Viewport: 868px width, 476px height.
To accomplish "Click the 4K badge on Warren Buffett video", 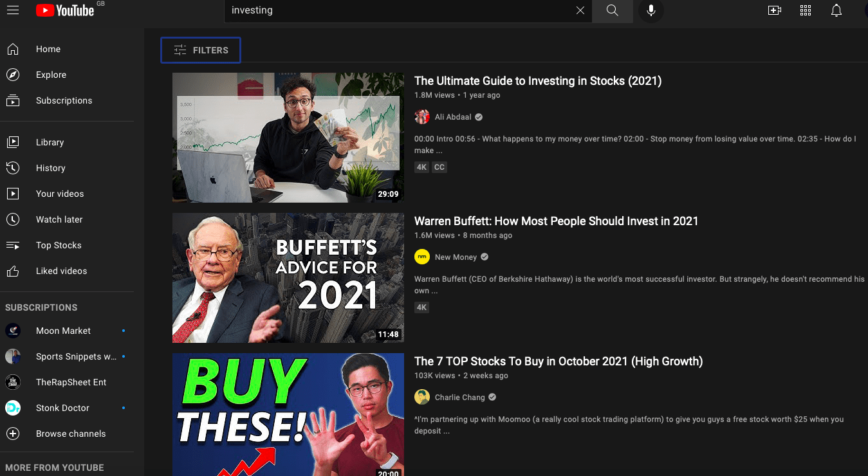I will coord(421,307).
